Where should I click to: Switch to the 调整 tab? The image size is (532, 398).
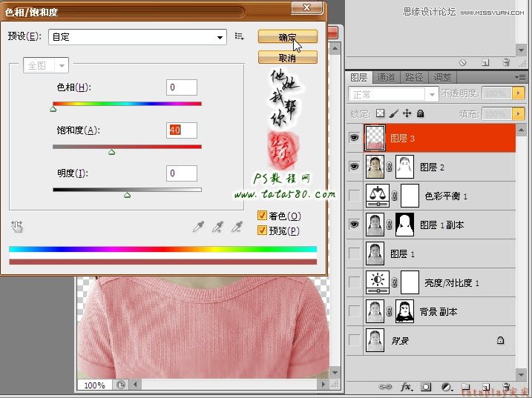[x=442, y=78]
